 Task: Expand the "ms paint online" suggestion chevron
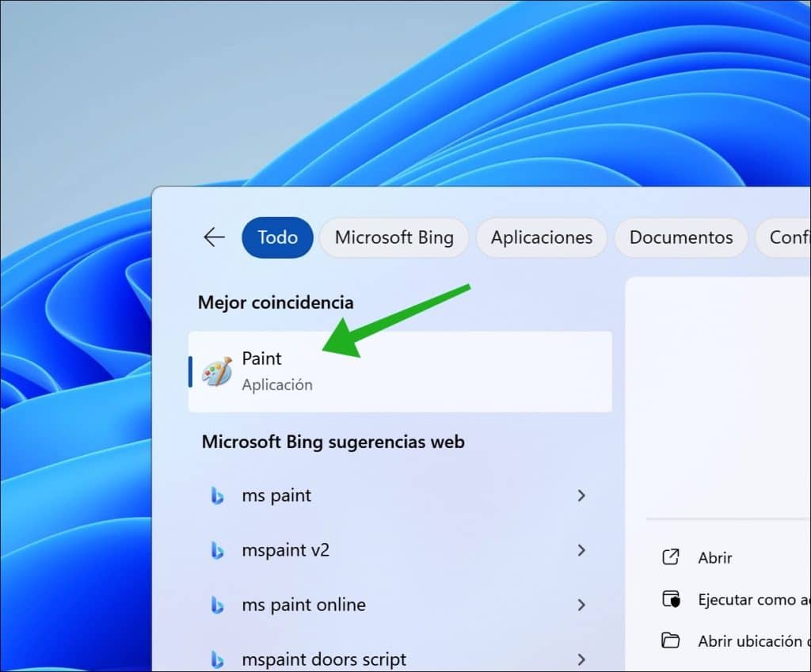point(582,605)
